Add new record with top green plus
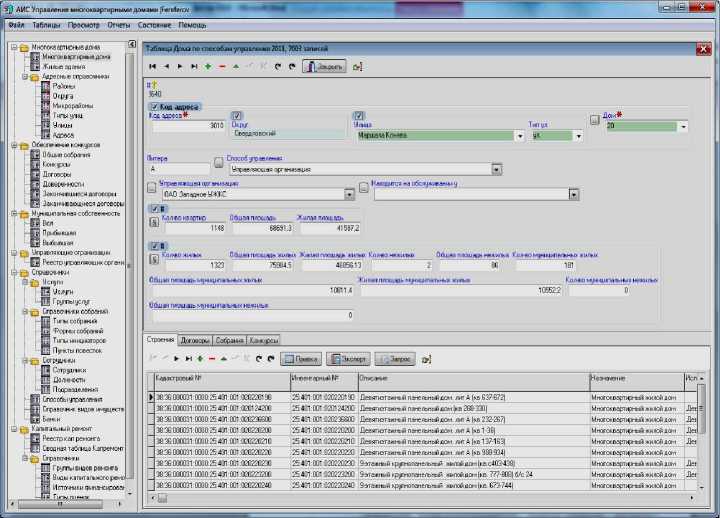The width and height of the screenshot is (720, 518). point(207,66)
